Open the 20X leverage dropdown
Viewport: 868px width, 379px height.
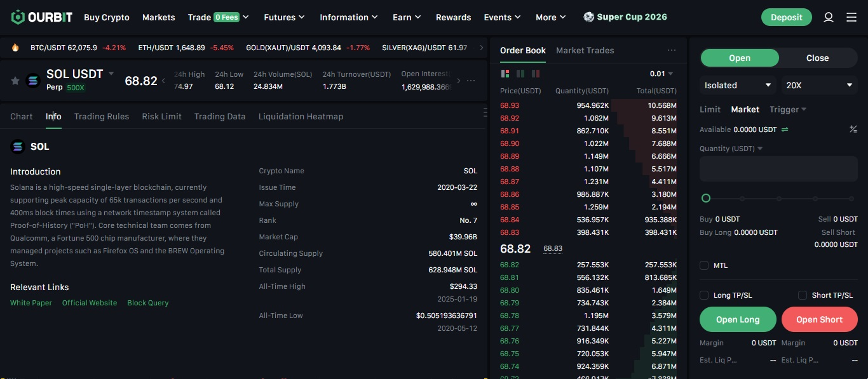[x=820, y=85]
